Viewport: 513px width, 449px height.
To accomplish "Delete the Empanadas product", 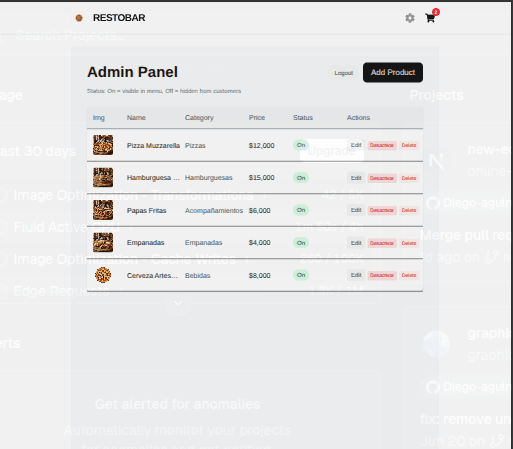I will pos(409,243).
